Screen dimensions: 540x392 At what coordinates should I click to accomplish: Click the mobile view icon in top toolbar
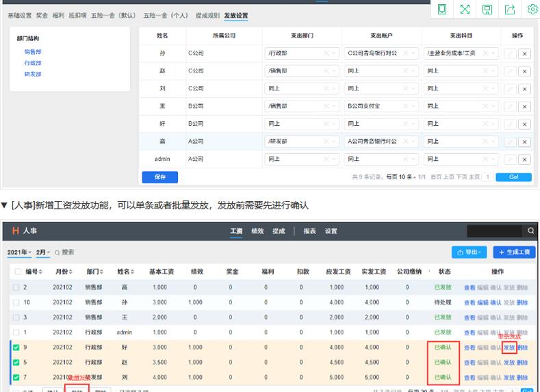coord(442,9)
